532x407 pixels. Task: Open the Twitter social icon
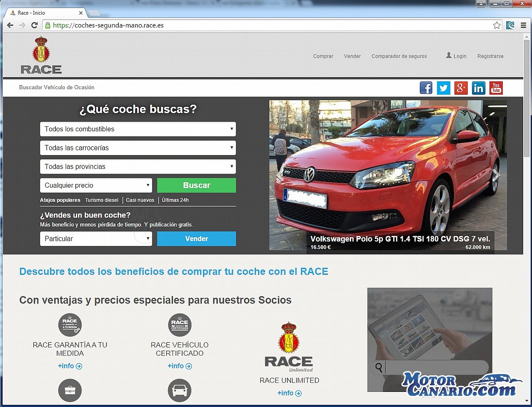click(443, 88)
